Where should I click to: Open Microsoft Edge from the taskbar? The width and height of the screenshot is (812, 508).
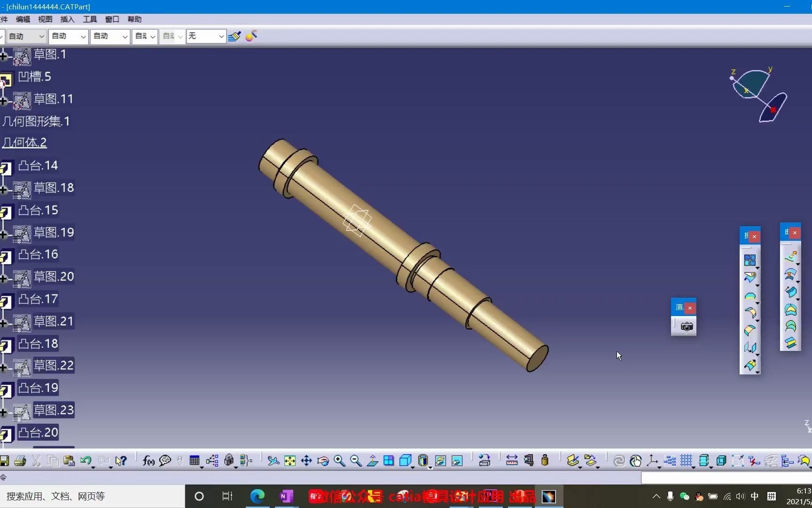coord(257,496)
